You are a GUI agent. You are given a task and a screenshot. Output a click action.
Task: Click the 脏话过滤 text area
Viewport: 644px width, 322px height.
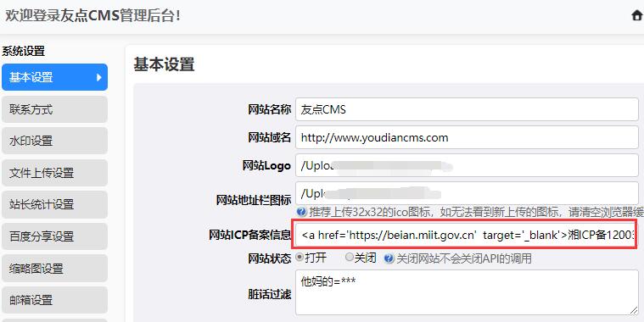(467, 292)
